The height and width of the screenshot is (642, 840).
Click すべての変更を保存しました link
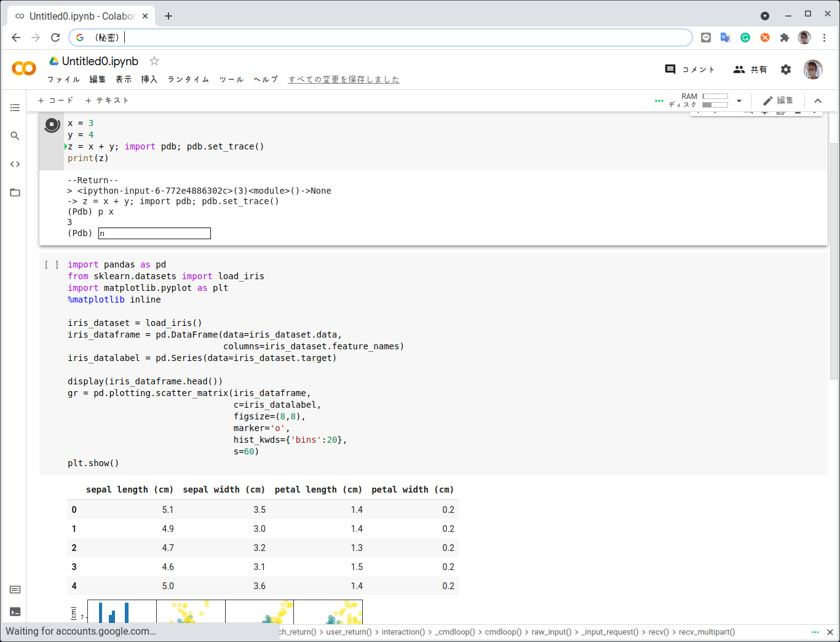(x=343, y=79)
